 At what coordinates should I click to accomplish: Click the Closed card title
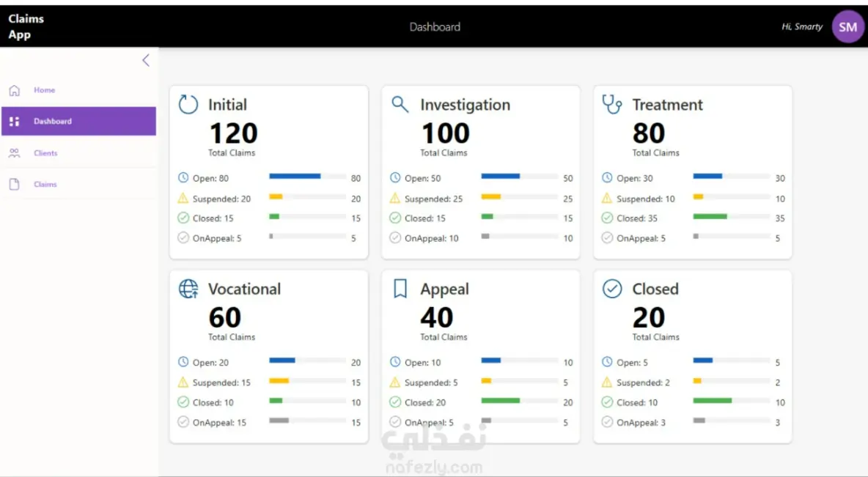point(655,289)
